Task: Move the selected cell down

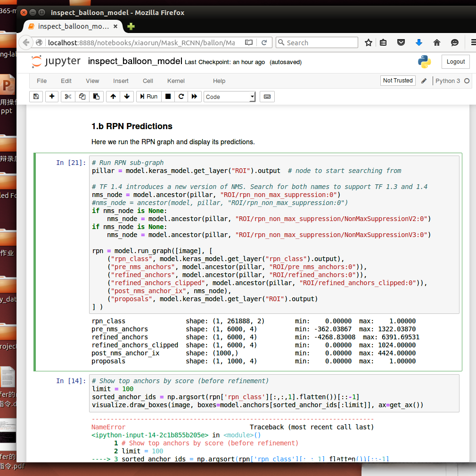Action: coord(127,97)
